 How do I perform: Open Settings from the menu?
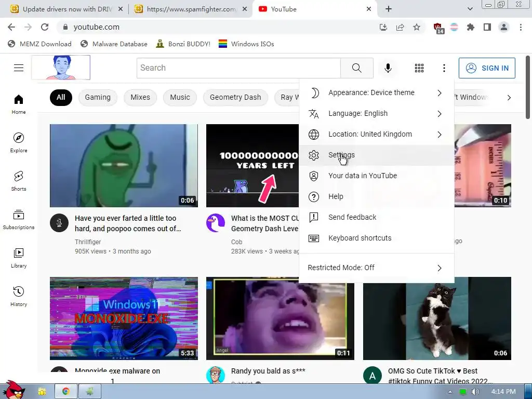[376, 155]
